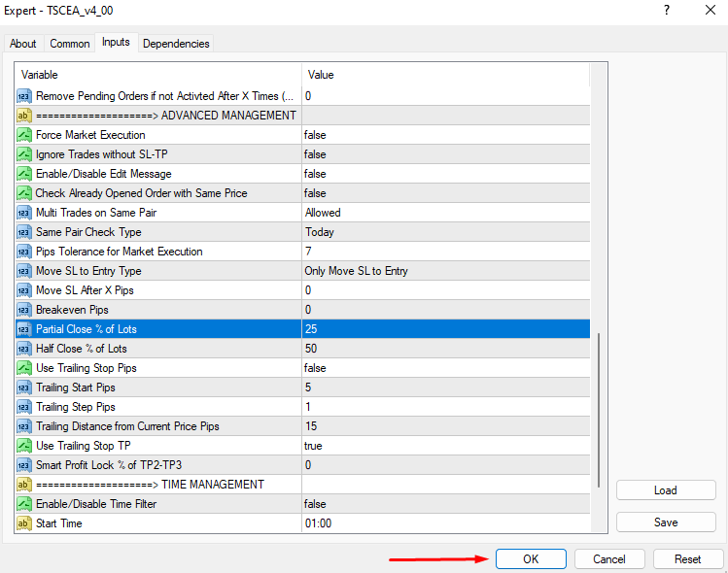Click the Start Time string icon
728x573 pixels.
[x=24, y=523]
